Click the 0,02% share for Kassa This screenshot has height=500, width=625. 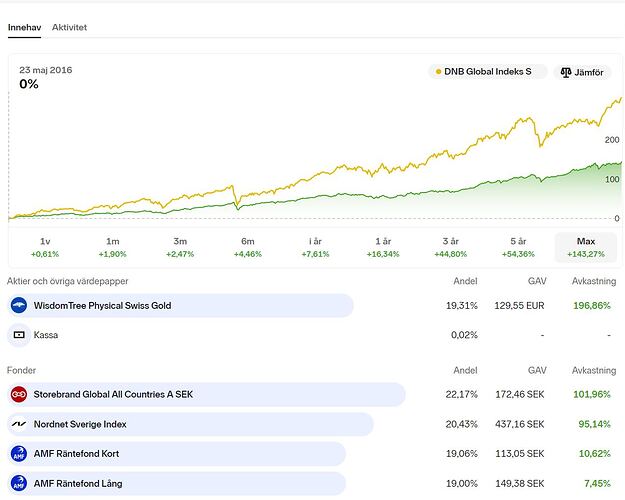point(464,335)
